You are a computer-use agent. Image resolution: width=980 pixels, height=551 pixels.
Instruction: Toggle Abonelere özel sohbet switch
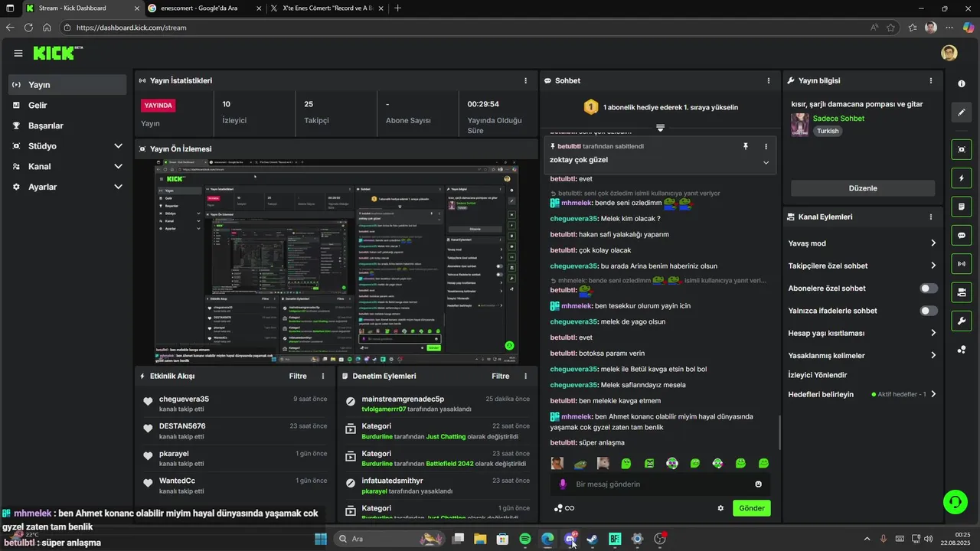click(x=929, y=289)
